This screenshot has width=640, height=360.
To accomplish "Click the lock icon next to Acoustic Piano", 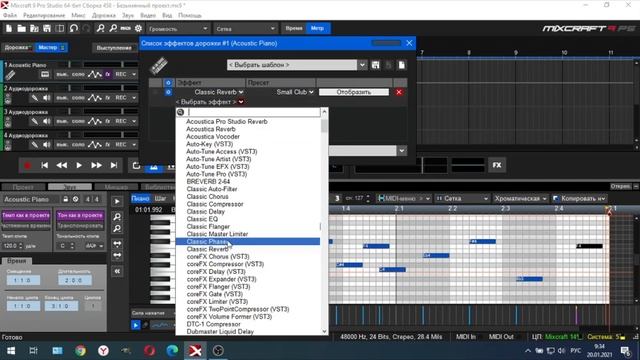I will click(65, 199).
